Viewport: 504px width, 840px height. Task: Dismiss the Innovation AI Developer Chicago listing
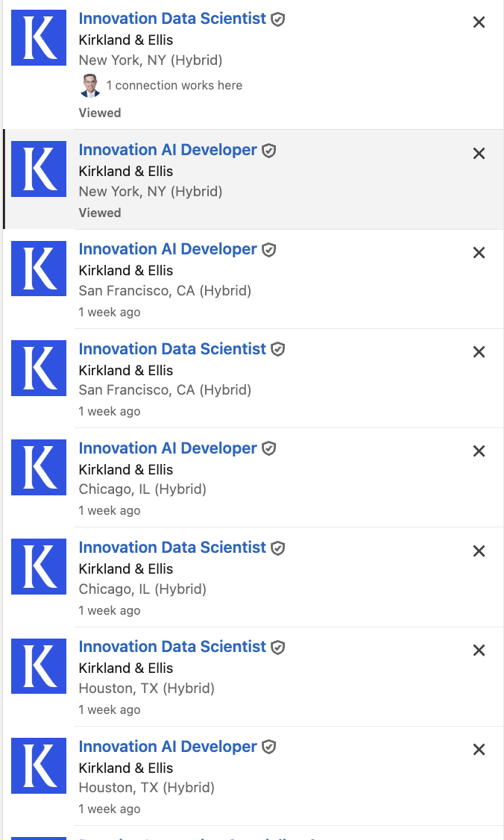pyautogui.click(x=479, y=451)
